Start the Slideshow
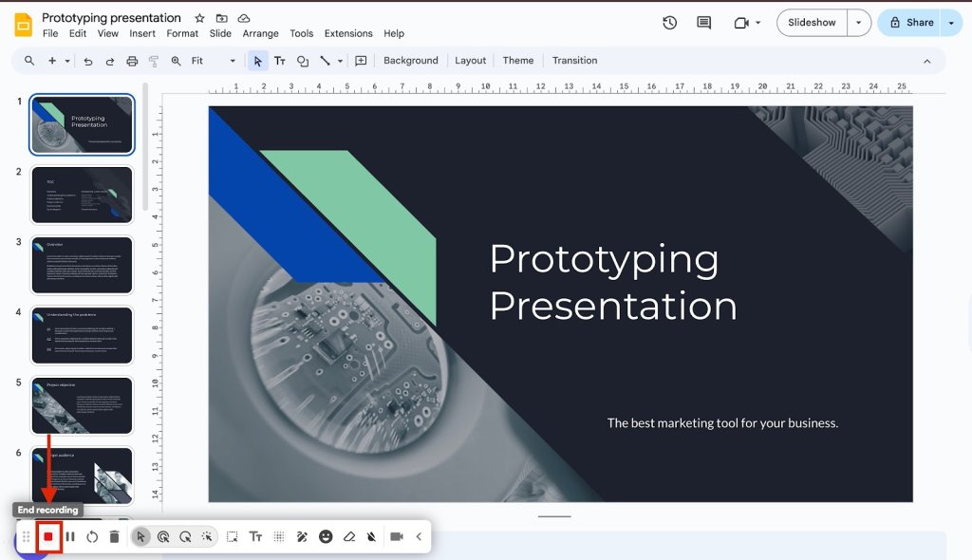 pos(812,23)
